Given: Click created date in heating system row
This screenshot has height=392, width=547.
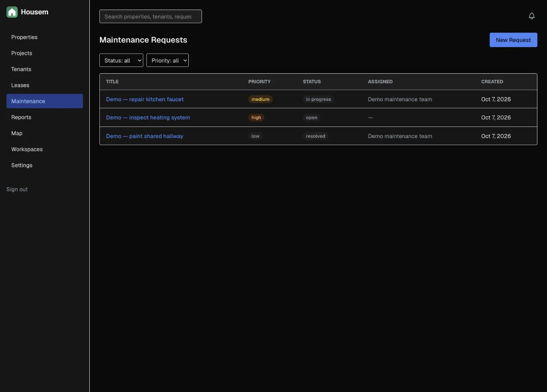Looking at the screenshot, I should [x=496, y=118].
